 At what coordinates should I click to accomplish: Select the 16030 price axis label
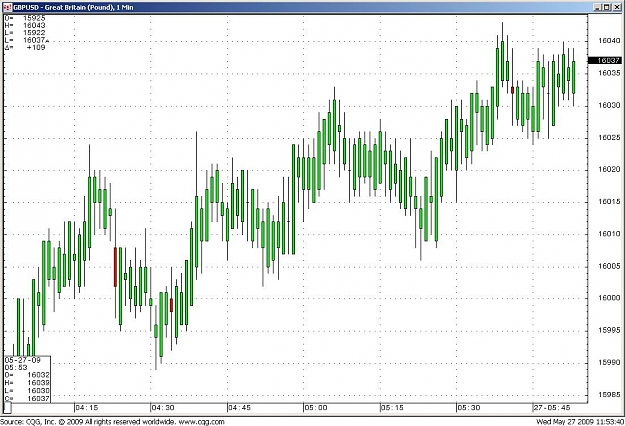609,105
